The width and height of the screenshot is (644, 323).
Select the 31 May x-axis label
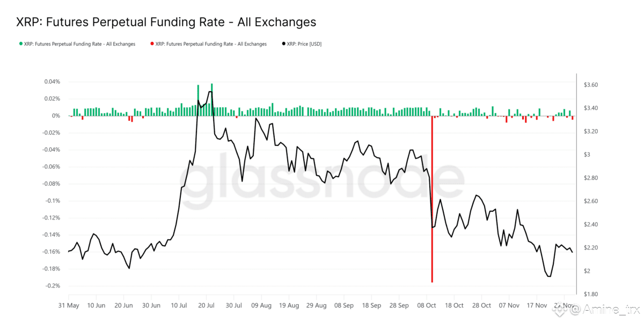pyautogui.click(x=69, y=305)
